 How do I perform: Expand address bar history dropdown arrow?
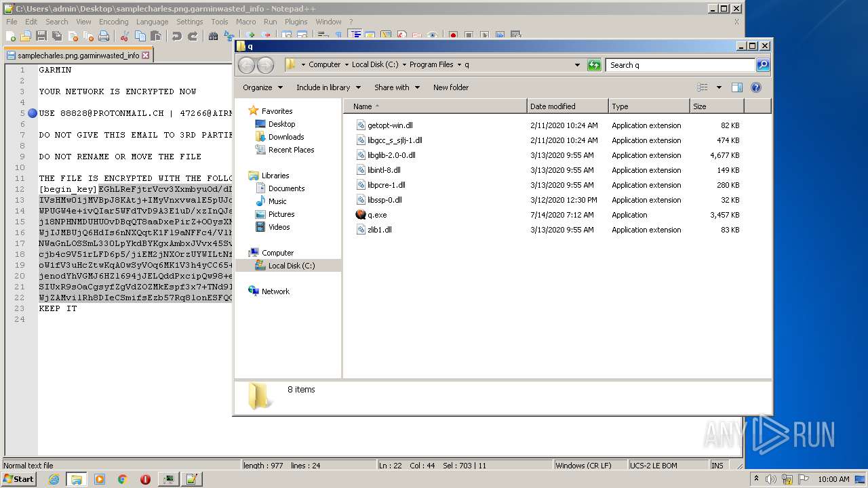577,65
